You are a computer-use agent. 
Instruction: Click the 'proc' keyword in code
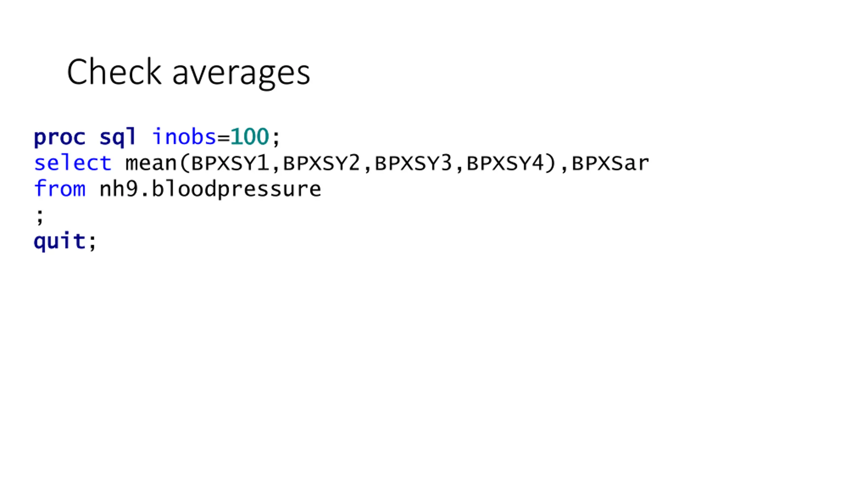(60, 137)
